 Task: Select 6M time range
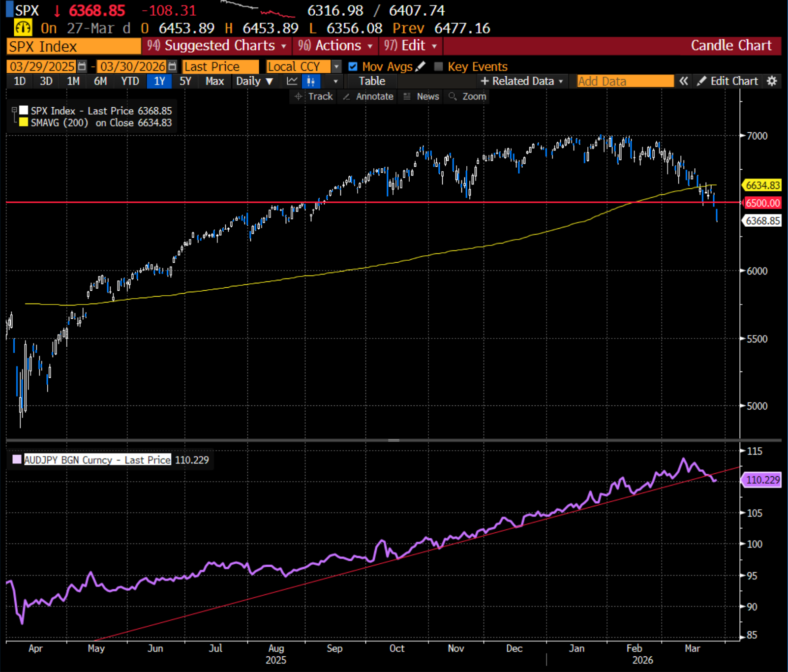(100, 81)
